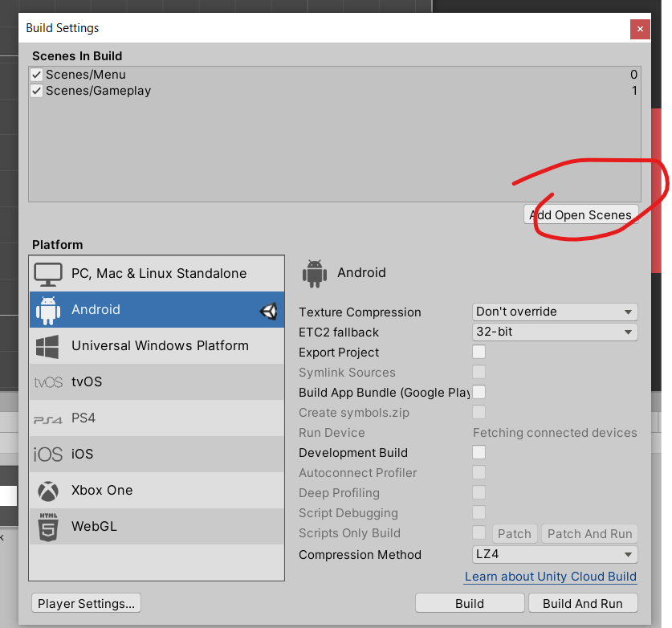
Task: Enable Build App Bundle (Google Play) checkbox
Action: pyautogui.click(x=479, y=392)
